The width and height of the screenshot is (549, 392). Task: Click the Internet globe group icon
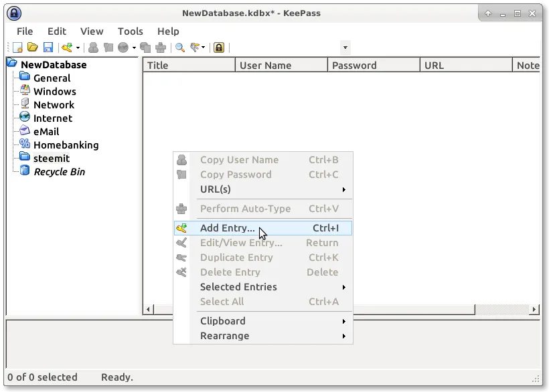(25, 117)
